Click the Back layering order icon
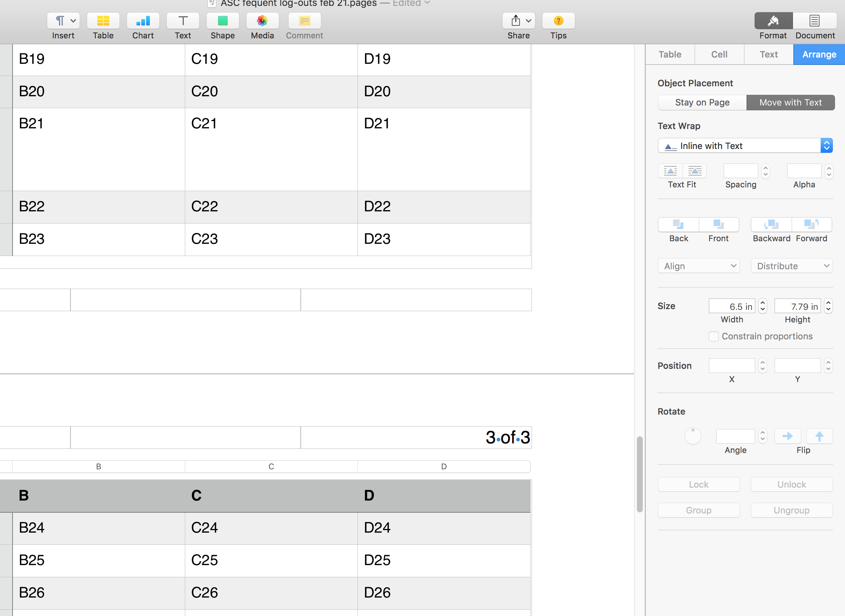 coord(678,227)
